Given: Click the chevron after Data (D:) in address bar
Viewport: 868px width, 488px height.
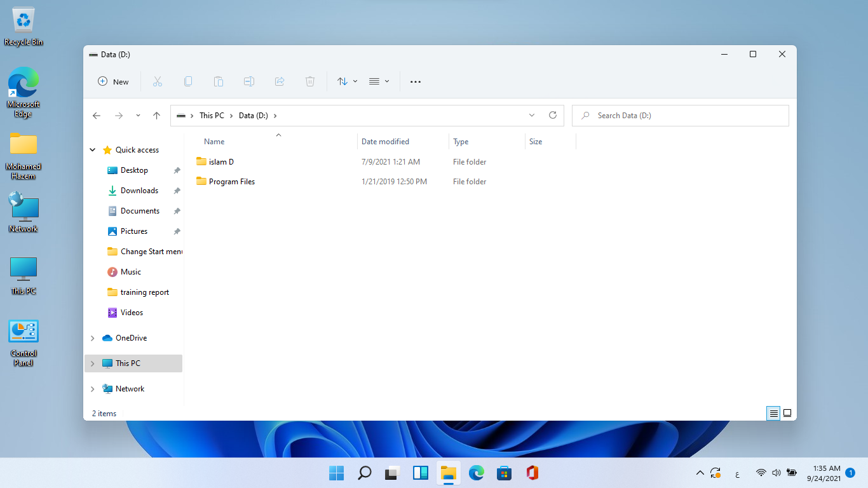Looking at the screenshot, I should pos(275,116).
